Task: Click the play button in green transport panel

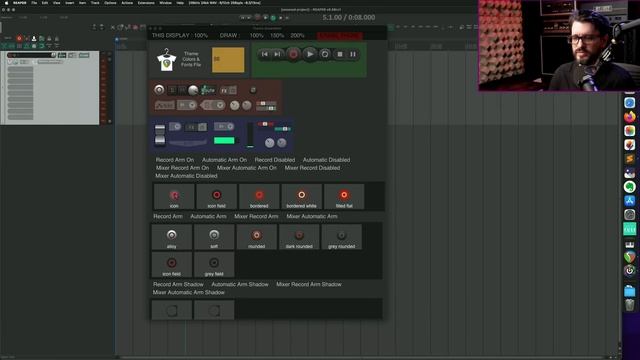Action: (x=310, y=54)
